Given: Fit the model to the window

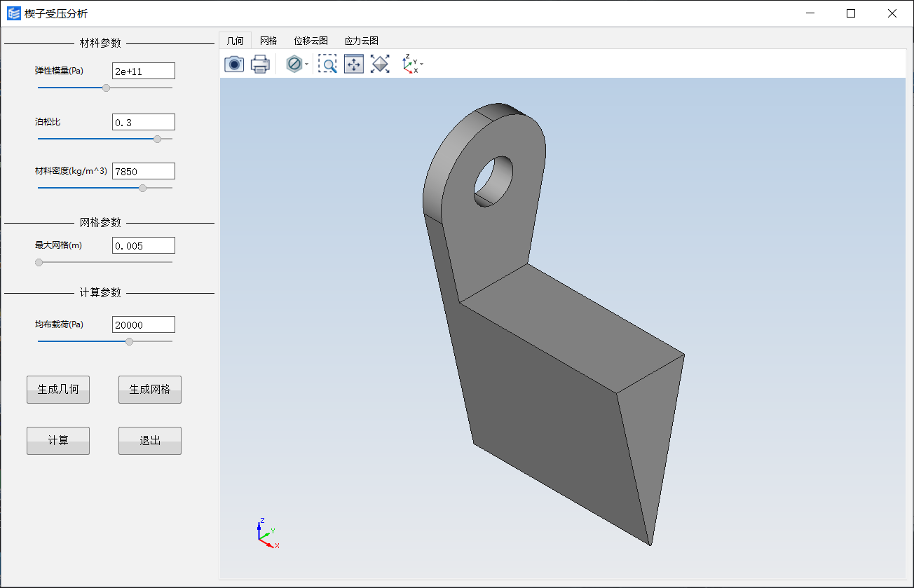Looking at the screenshot, I should pyautogui.click(x=380, y=64).
